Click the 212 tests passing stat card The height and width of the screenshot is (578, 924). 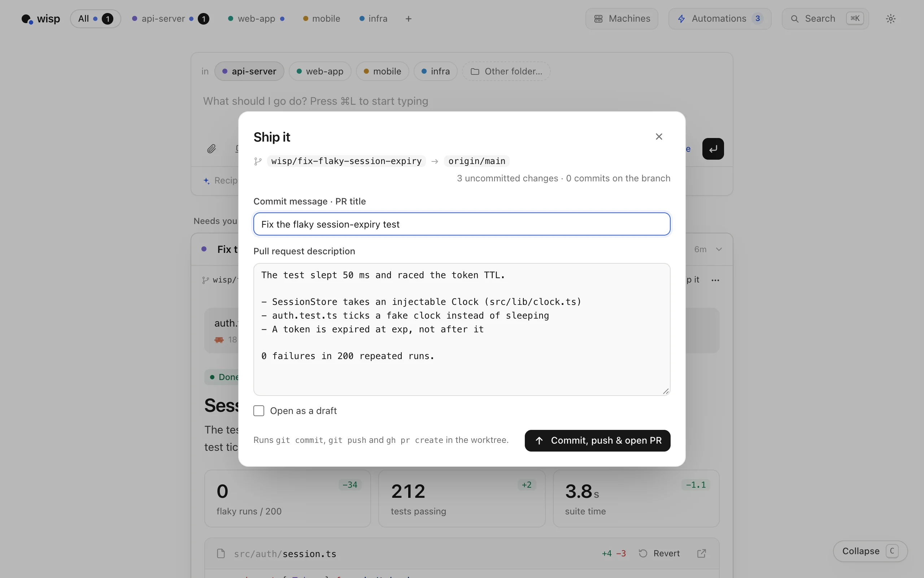pyautogui.click(x=462, y=499)
